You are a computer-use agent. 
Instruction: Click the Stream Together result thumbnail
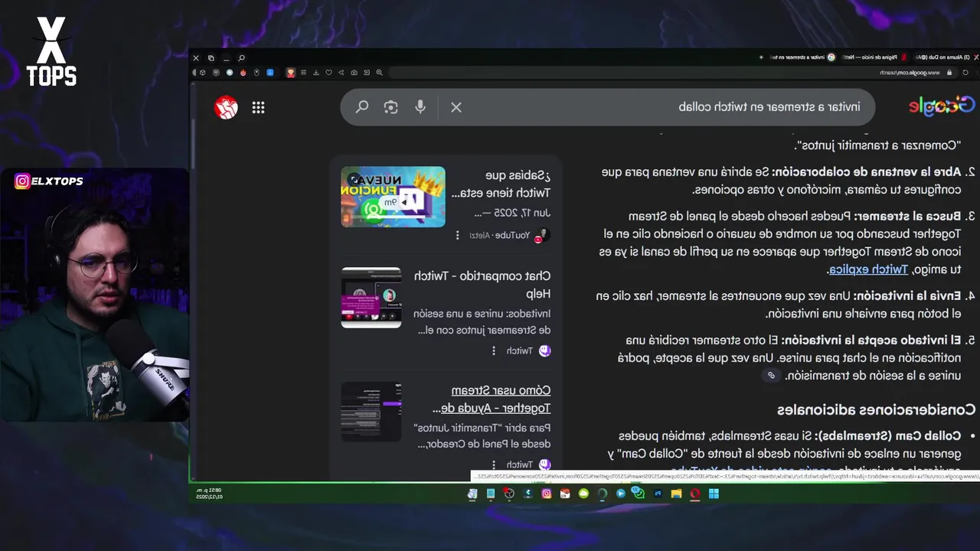pyautogui.click(x=371, y=412)
